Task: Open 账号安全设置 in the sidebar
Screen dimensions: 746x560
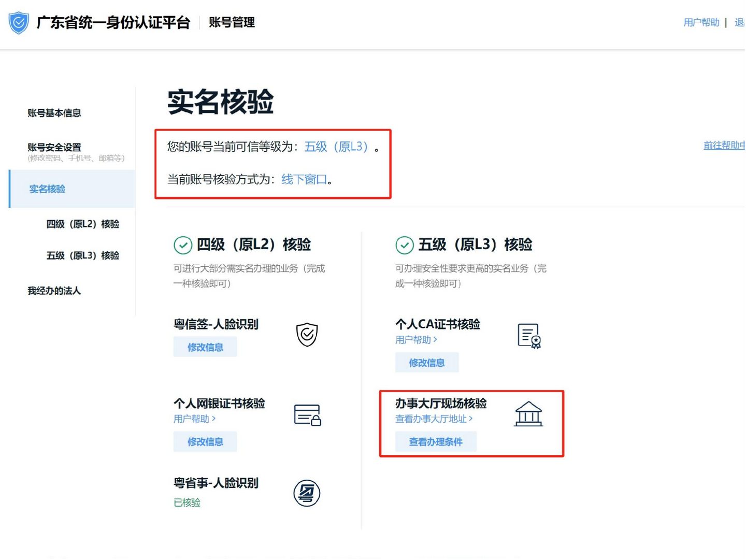Action: 54,148
